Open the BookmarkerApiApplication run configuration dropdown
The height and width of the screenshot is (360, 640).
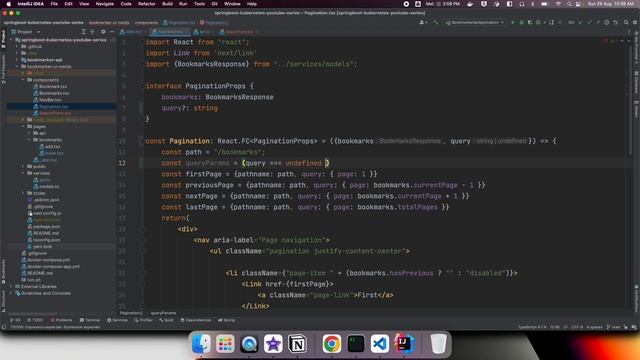click(475, 22)
